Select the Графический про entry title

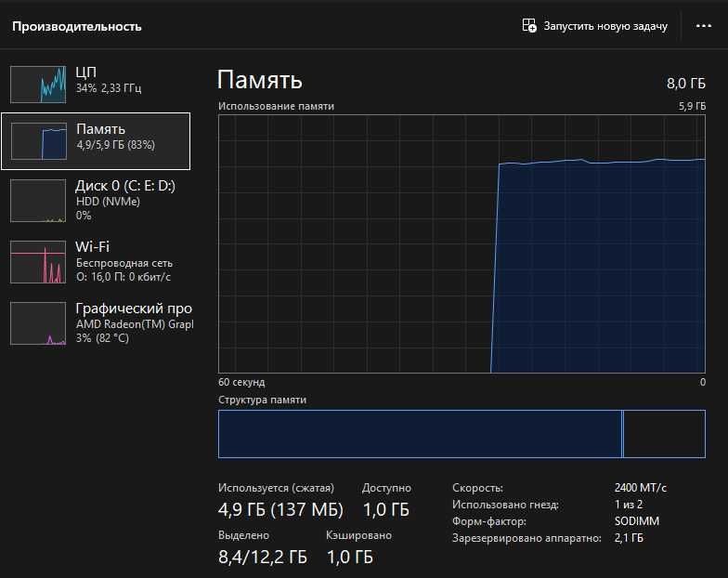click(x=134, y=309)
